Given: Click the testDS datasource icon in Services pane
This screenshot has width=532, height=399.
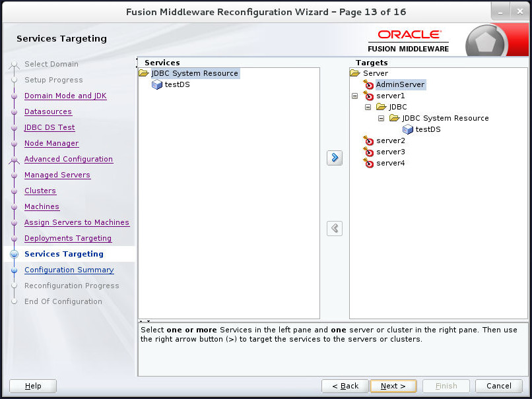Looking at the screenshot, I should coord(156,85).
